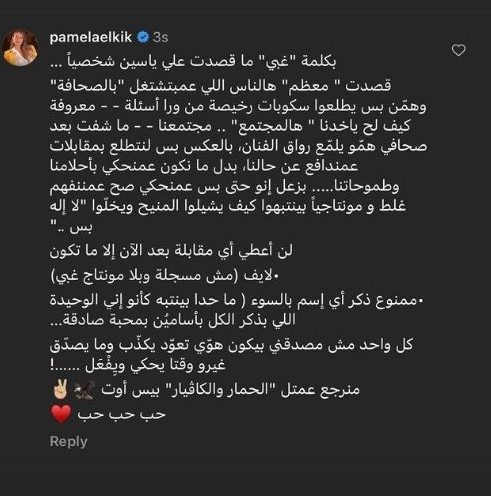Click the victory hand emoji

(x=61, y=389)
